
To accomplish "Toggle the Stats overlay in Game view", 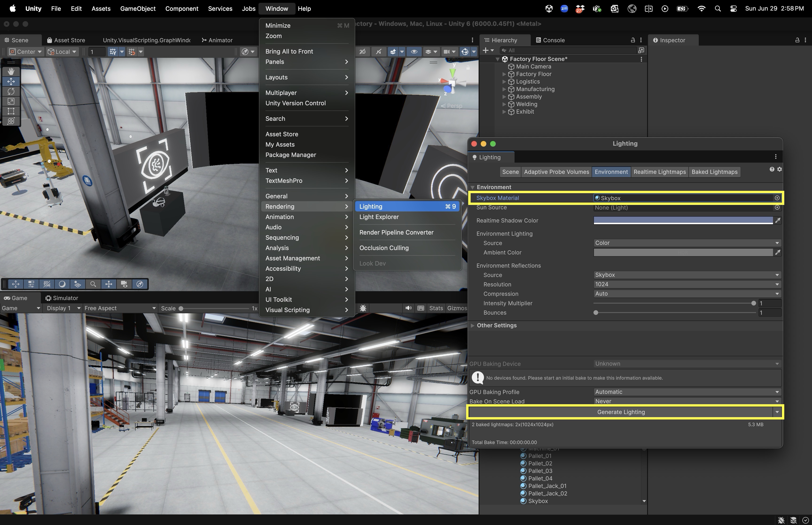I will pos(436,308).
